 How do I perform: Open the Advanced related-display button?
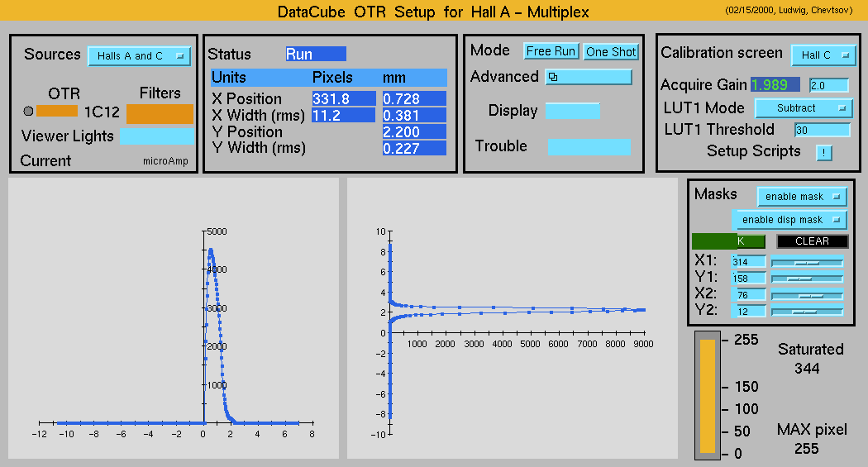click(x=589, y=77)
